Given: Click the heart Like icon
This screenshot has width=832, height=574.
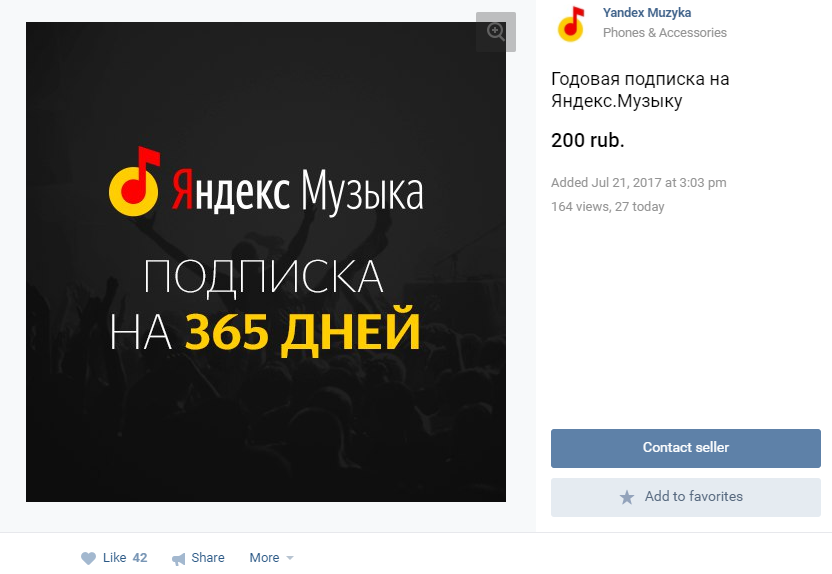Looking at the screenshot, I should pyautogui.click(x=89, y=558).
